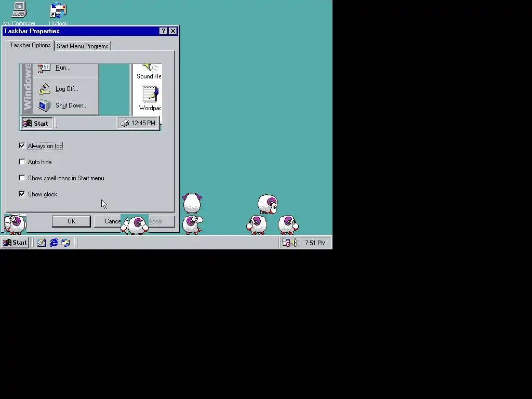This screenshot has height=399, width=532.
Task: Uncheck the Show clock checkbox
Action: pos(22,194)
